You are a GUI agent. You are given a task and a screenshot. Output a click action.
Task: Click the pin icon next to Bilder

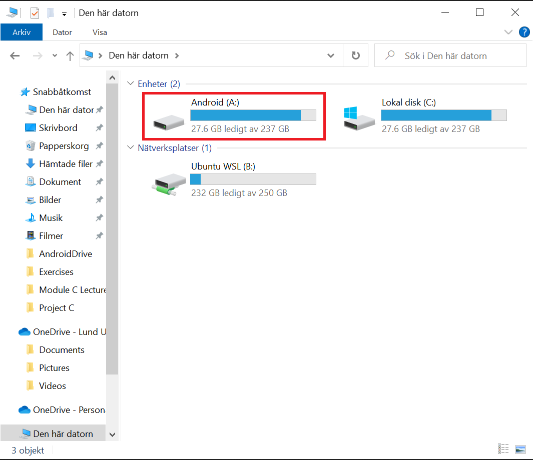click(x=99, y=200)
